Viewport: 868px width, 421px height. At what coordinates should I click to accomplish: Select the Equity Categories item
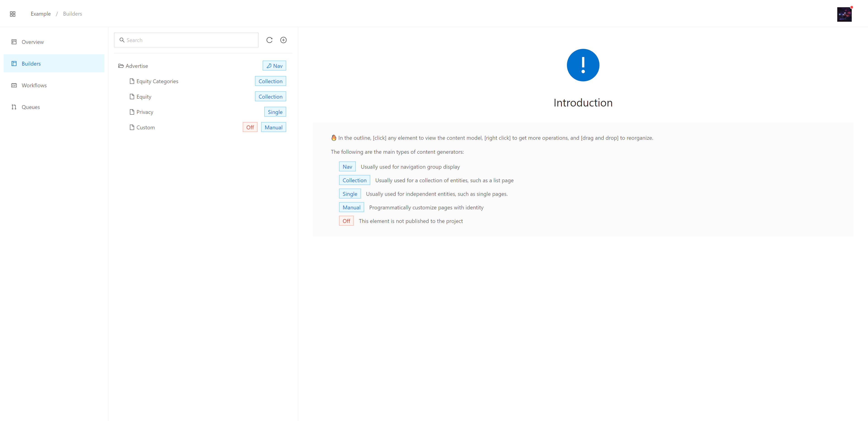[x=157, y=81]
